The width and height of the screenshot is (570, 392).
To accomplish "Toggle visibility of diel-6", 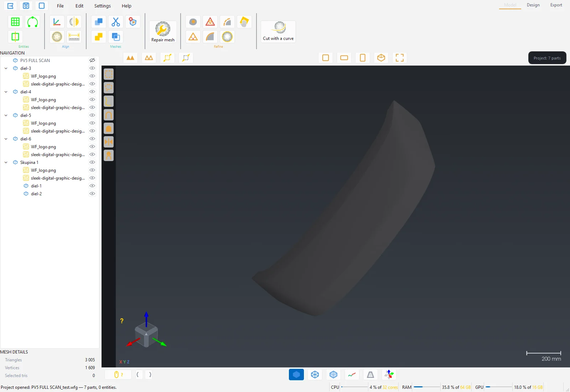I will [x=92, y=139].
